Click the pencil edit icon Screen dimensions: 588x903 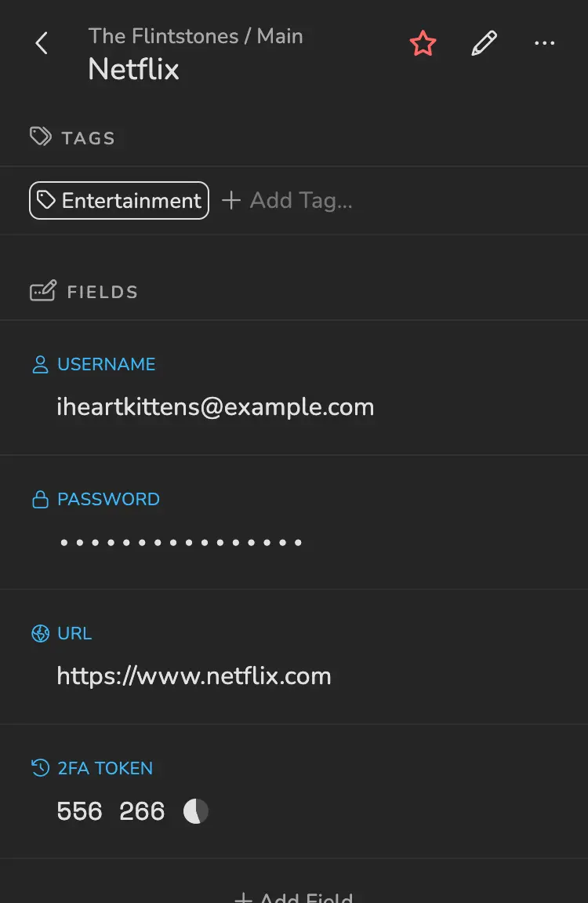(484, 44)
